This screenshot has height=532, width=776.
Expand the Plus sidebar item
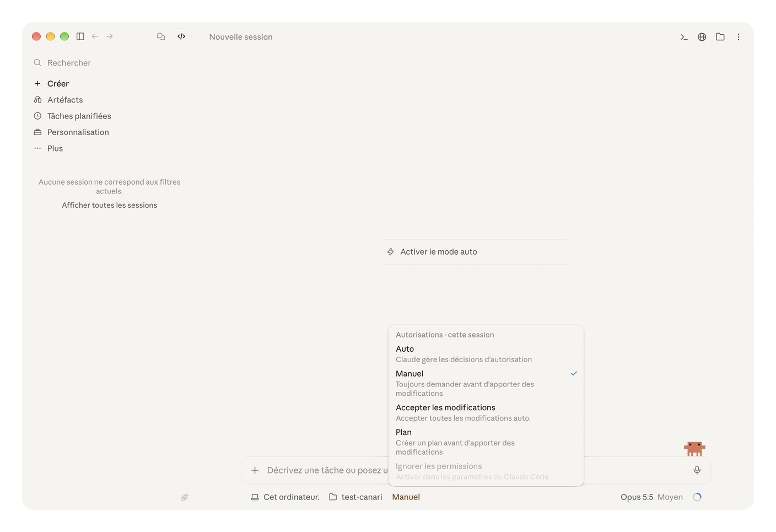point(110,148)
